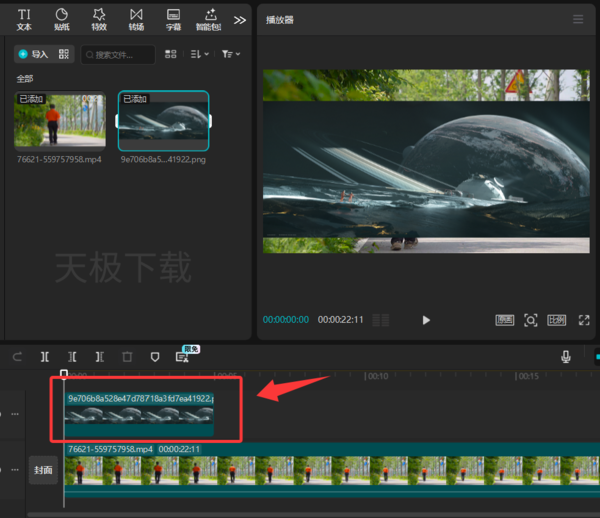
Task: Click the player preview image
Action: point(426,161)
